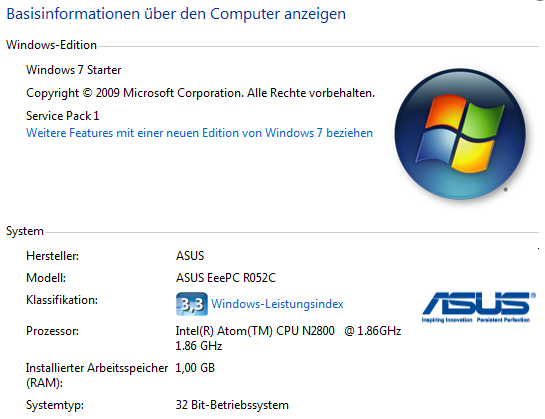Viewport: 545px width, 419px height.
Task: Click the Installierter Arbeitsspeicher (RAM) label
Action: click(97, 375)
